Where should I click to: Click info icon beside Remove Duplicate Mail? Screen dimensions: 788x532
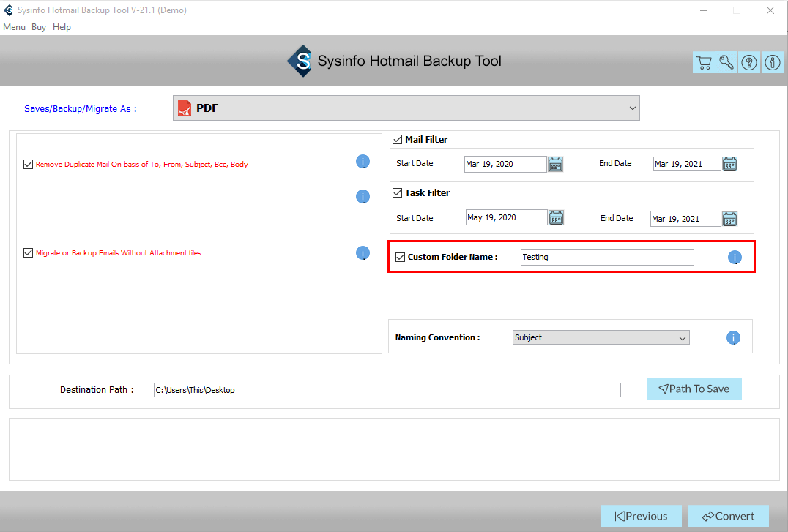click(363, 161)
